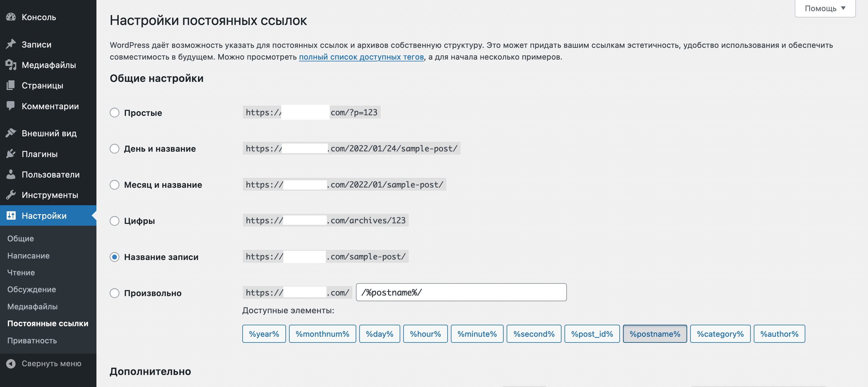Viewport: 868px width, 387px height.
Task: Open the Внешний вид brush icon
Action: (x=11, y=133)
